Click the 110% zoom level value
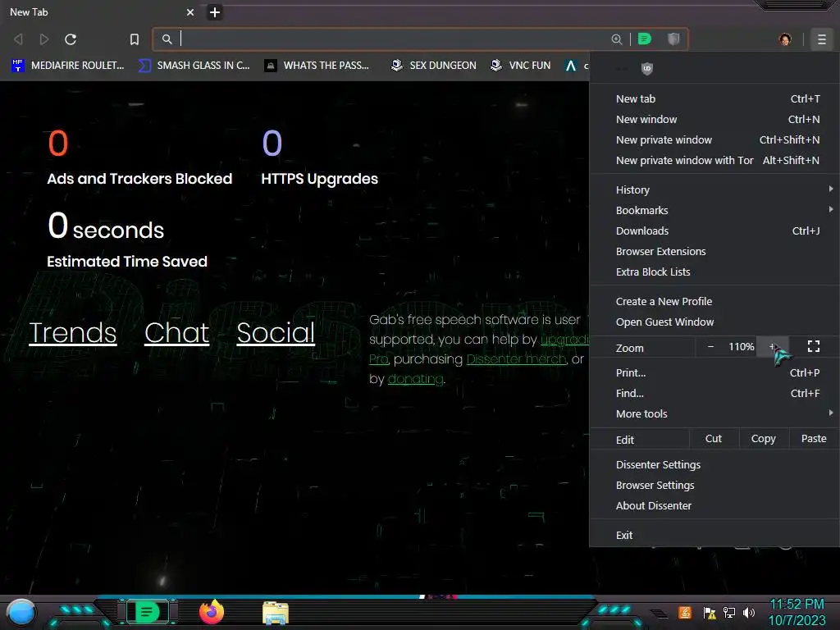Image resolution: width=840 pixels, height=630 pixels. tap(741, 347)
